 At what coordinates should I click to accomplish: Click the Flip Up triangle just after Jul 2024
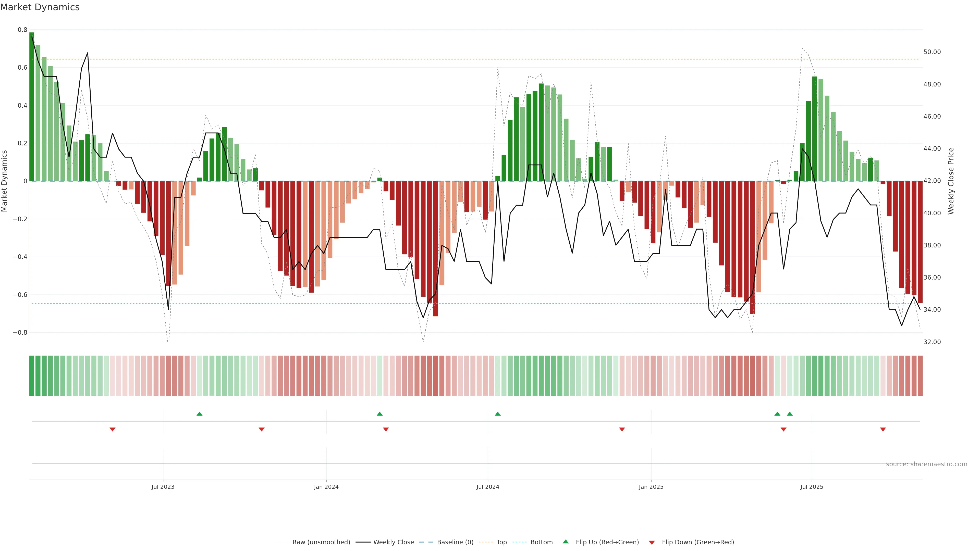498,414
